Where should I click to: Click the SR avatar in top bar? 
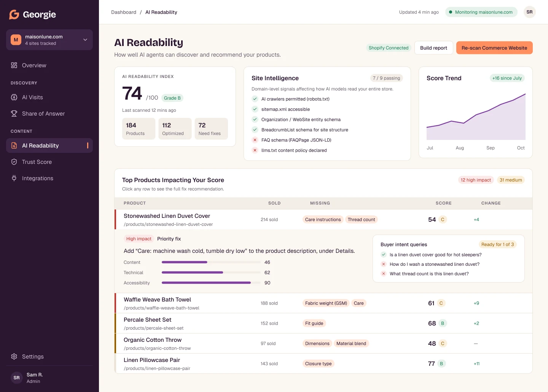tap(529, 12)
